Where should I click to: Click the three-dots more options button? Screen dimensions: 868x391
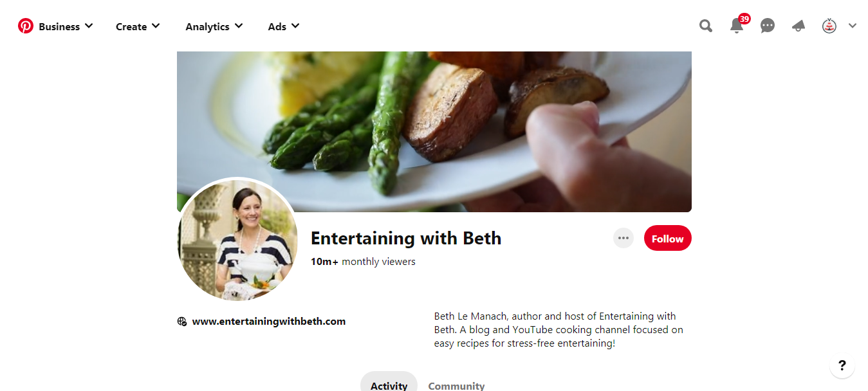[x=623, y=238]
